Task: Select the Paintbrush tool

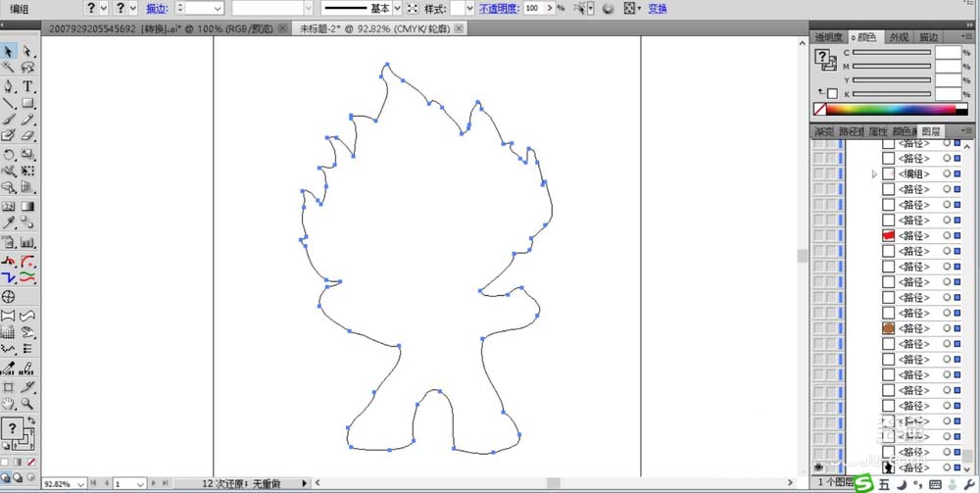Action: (9, 120)
